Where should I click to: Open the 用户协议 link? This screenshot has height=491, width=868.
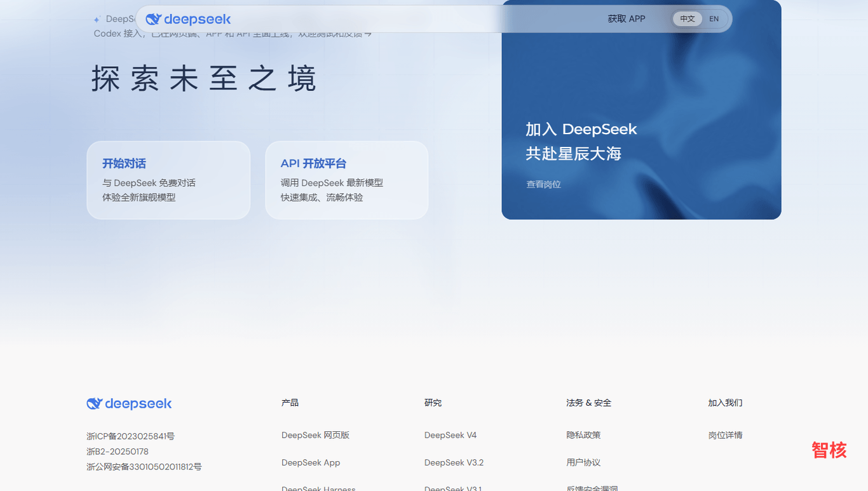[583, 462]
